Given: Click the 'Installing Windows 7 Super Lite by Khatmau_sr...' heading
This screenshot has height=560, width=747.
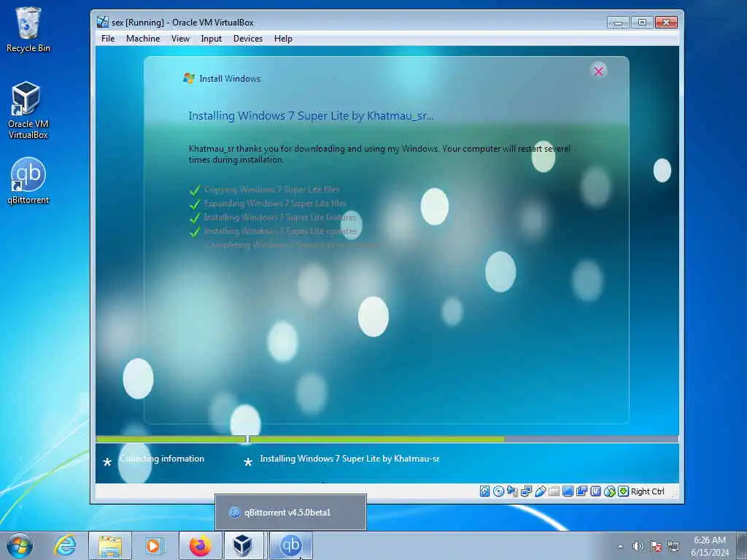Looking at the screenshot, I should click(311, 116).
